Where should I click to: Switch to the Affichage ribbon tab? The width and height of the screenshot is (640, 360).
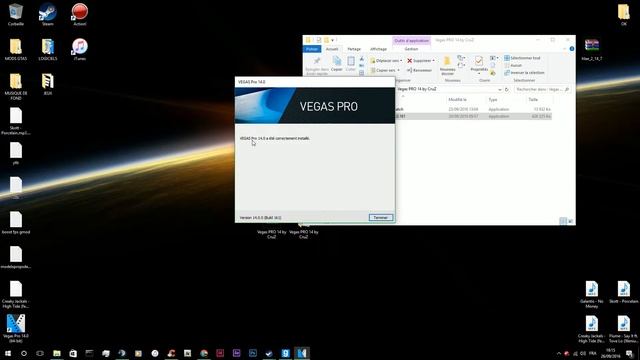click(x=378, y=49)
